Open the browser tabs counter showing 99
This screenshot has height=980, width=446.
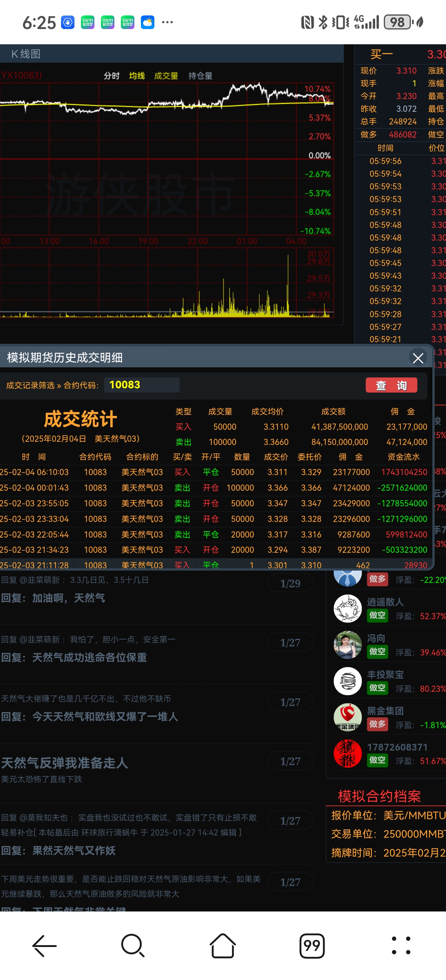(x=312, y=946)
